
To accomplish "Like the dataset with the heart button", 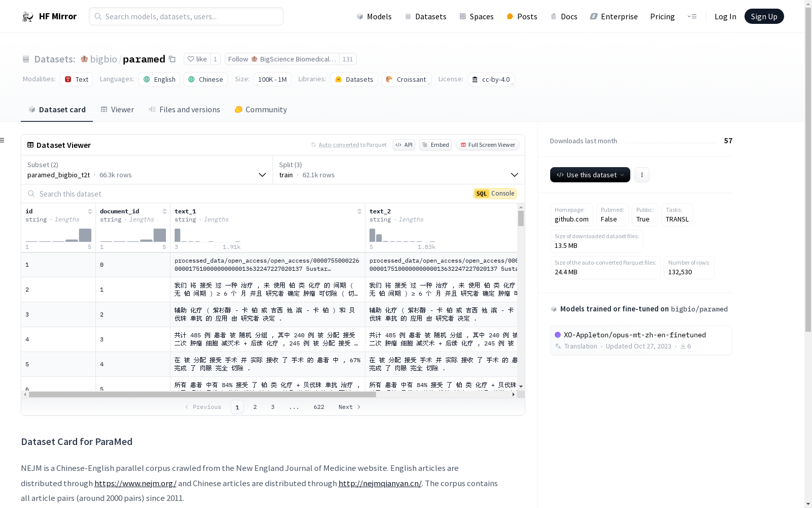I will pos(197,59).
